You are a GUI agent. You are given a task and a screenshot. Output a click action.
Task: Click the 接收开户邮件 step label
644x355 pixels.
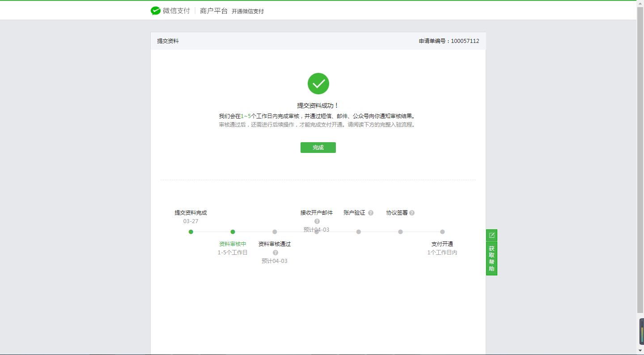(x=316, y=213)
